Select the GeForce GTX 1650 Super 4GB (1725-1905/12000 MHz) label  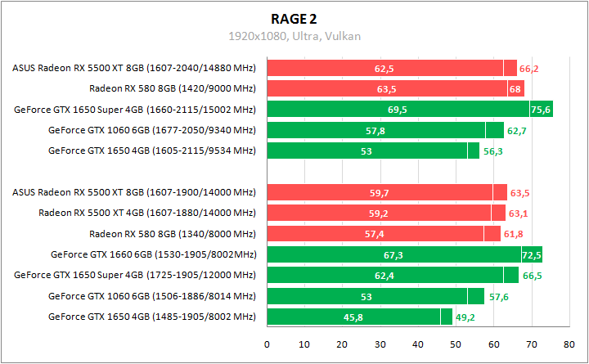coord(135,275)
